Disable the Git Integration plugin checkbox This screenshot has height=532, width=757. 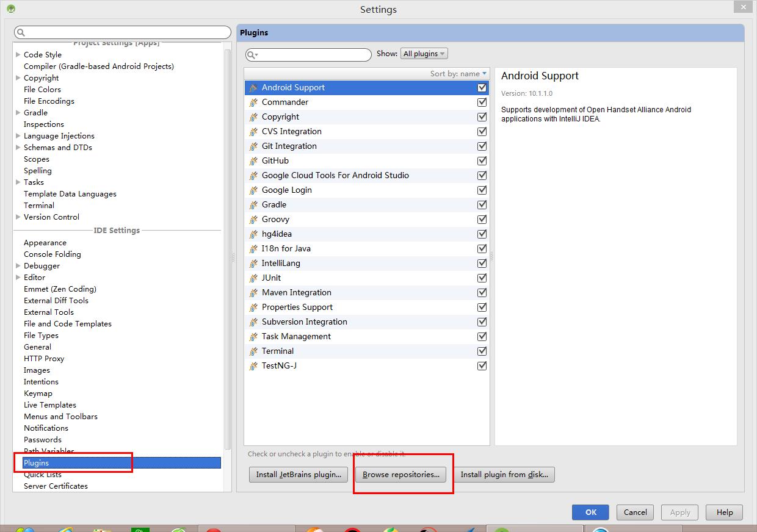[482, 146]
